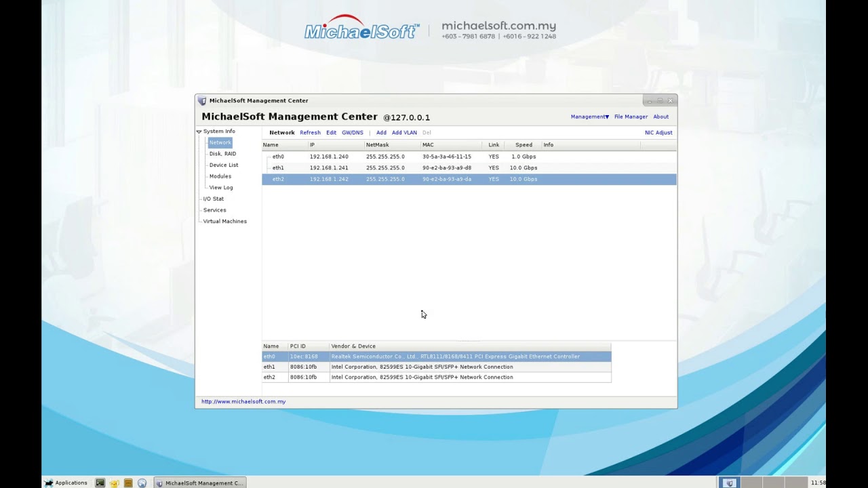Click the Del action in the Network toolbar
The height and width of the screenshot is (488, 868).
tap(427, 133)
